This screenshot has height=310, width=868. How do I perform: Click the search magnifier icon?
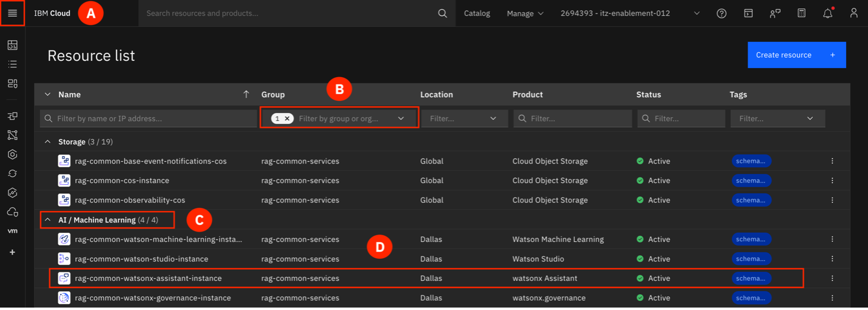442,13
